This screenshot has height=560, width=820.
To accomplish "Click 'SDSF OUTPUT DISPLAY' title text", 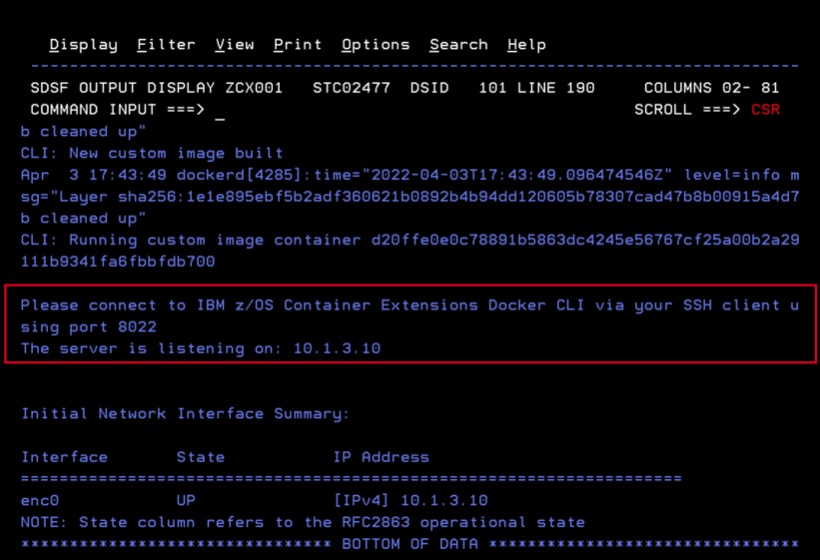I will tap(122, 88).
